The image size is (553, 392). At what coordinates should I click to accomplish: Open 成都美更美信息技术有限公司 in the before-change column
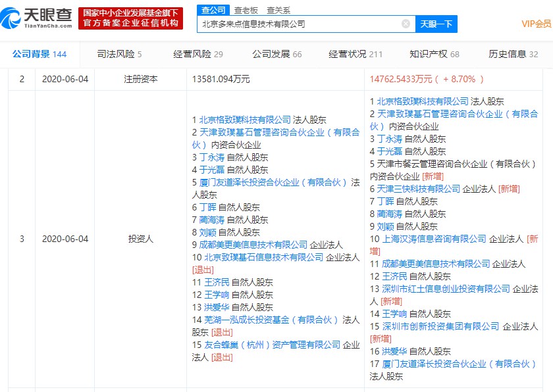coord(253,245)
